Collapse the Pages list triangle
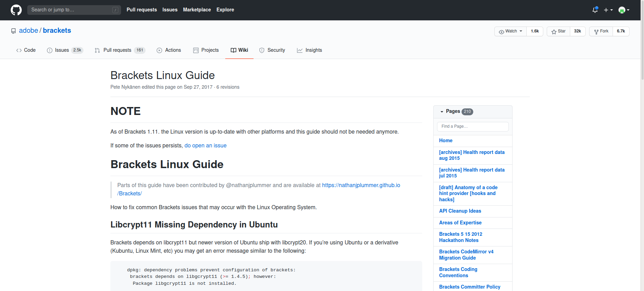This screenshot has height=291, width=644. [x=442, y=112]
